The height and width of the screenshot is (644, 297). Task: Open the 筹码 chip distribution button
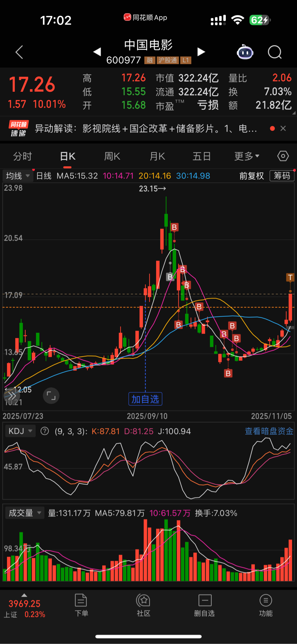282,176
